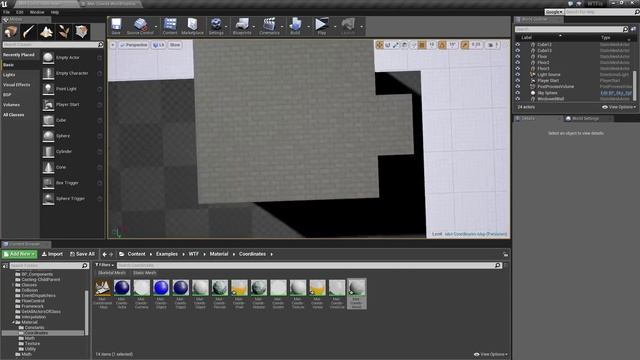
Task: Click the Search Classes input field
Action: (53, 44)
